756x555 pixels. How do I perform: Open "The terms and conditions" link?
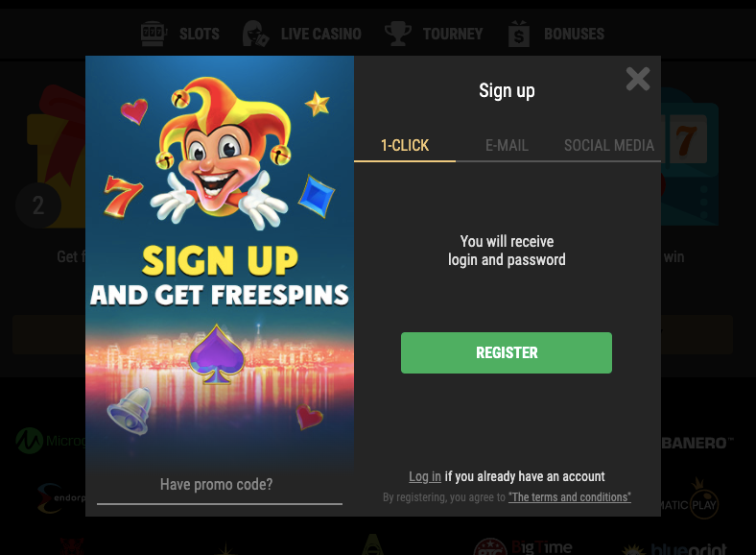point(570,497)
